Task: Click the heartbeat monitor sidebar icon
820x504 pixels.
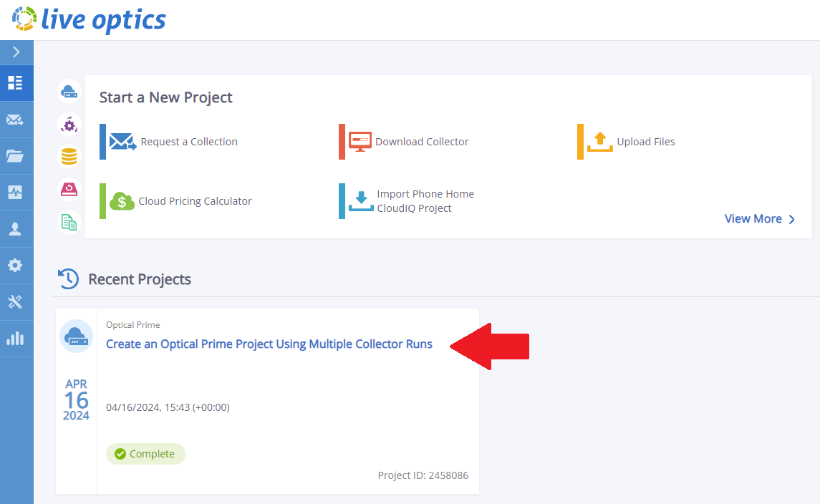Action: click(x=16, y=193)
